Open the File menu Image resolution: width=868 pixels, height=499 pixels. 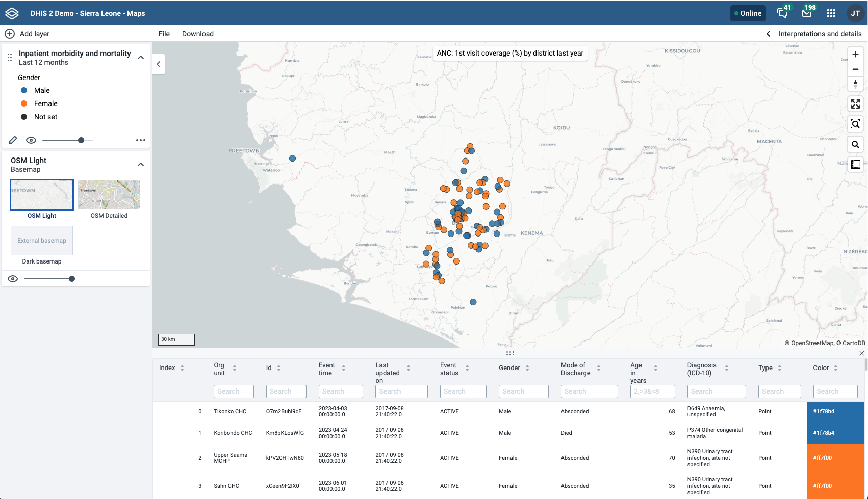[x=164, y=34]
